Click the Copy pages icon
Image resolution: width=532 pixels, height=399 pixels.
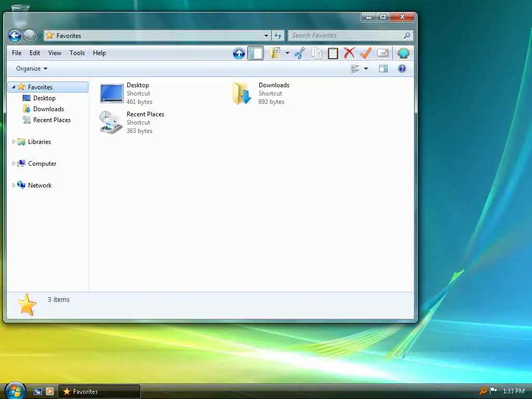coord(316,54)
